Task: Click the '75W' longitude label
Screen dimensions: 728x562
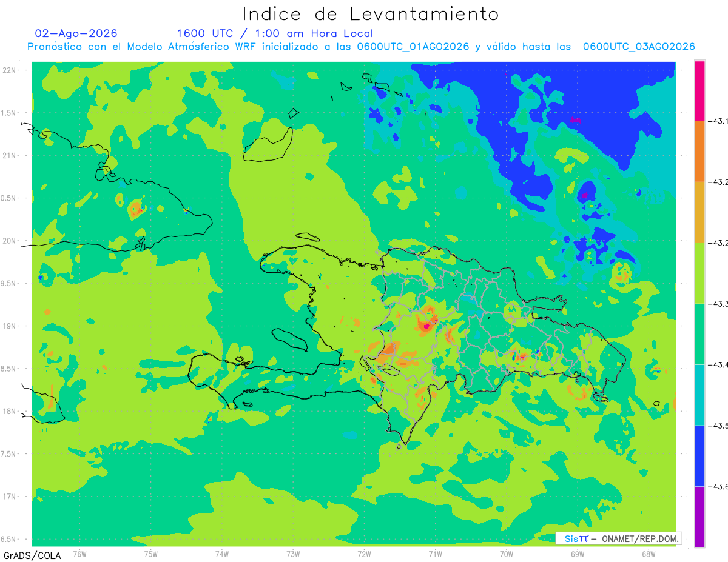Action: tap(151, 554)
